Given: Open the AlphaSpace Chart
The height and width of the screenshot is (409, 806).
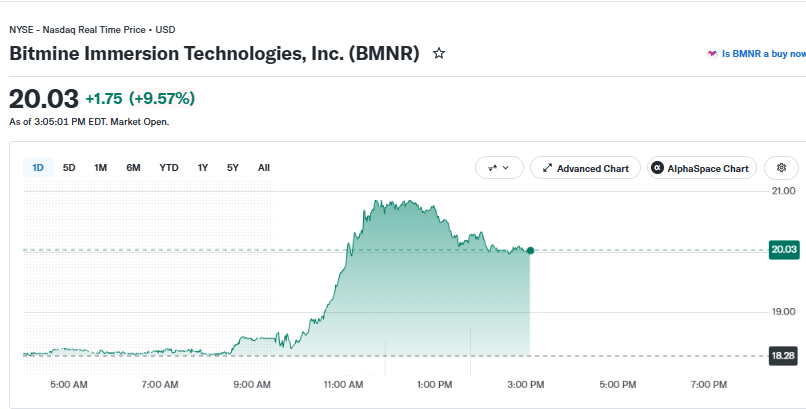Looking at the screenshot, I should pyautogui.click(x=702, y=168).
